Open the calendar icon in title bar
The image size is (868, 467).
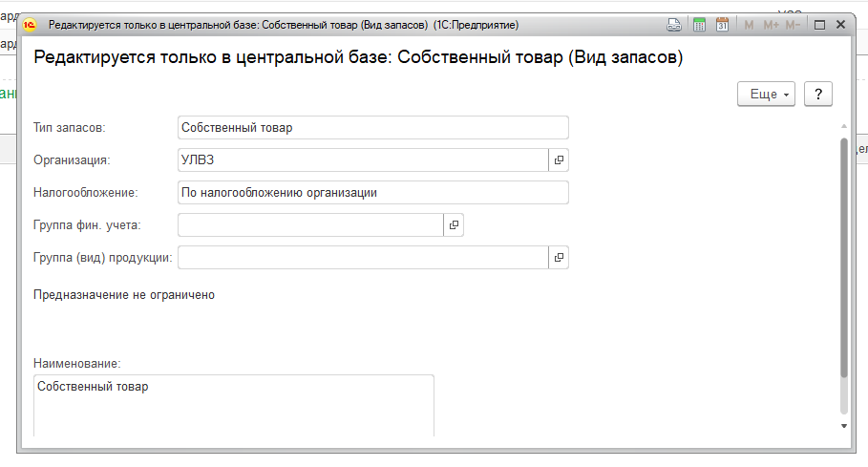722,25
